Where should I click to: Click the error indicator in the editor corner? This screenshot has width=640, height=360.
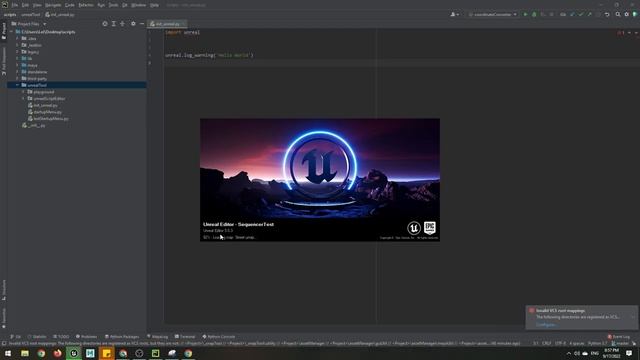pos(621,32)
